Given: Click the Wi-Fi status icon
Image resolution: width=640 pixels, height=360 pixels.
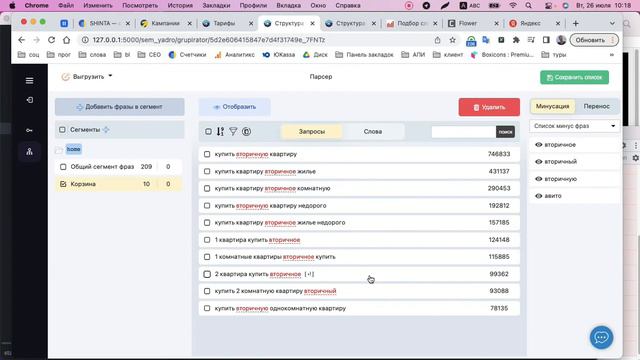Looking at the screenshot, I should point(513,6).
